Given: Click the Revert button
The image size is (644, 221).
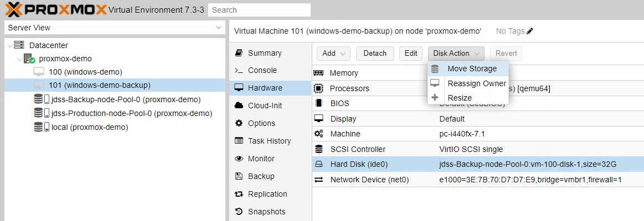Looking at the screenshot, I should click(506, 53).
